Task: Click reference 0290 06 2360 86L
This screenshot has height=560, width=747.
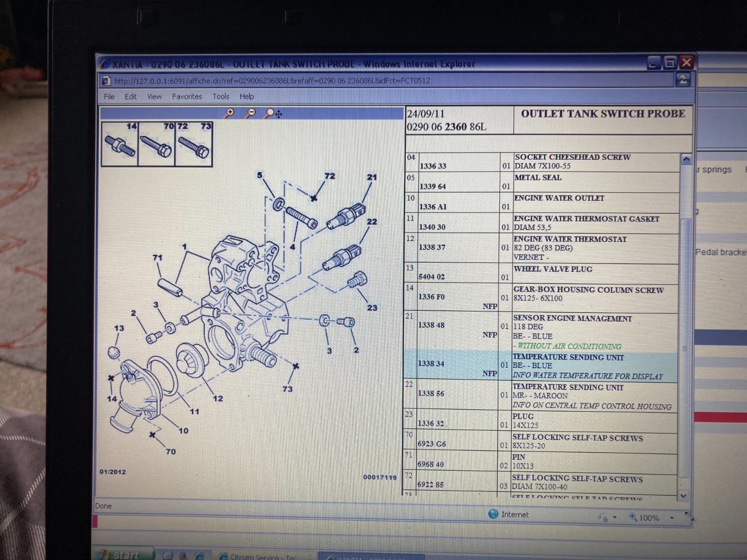Action: (446, 127)
